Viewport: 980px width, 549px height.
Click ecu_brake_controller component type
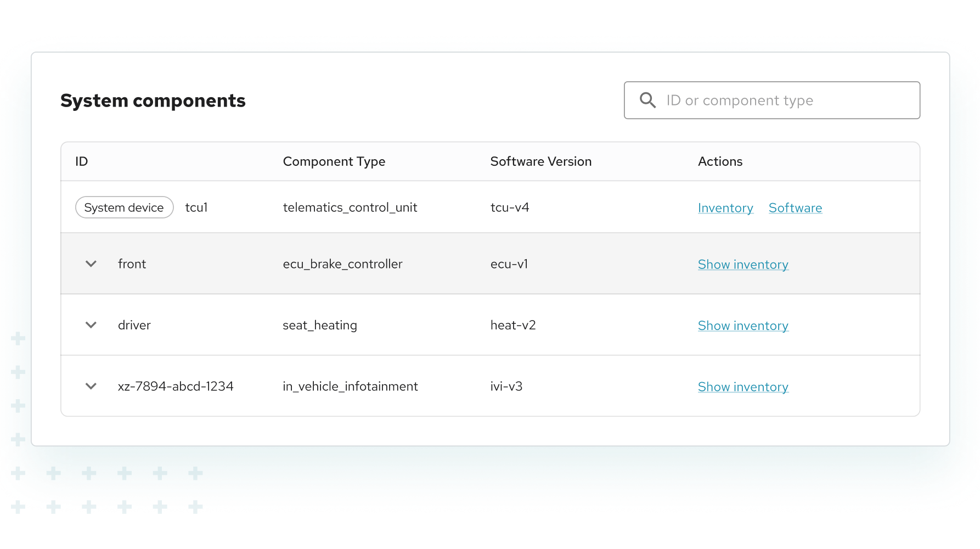click(342, 264)
